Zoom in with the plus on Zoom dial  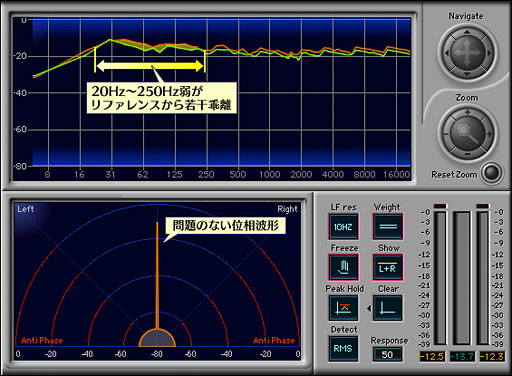467,112
